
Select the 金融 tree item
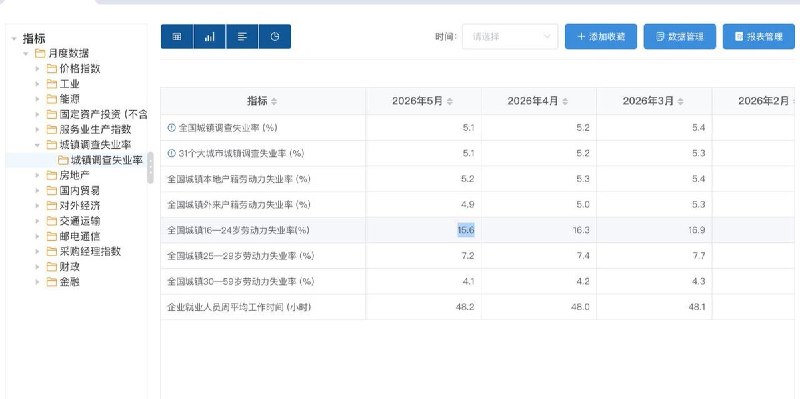[x=70, y=282]
